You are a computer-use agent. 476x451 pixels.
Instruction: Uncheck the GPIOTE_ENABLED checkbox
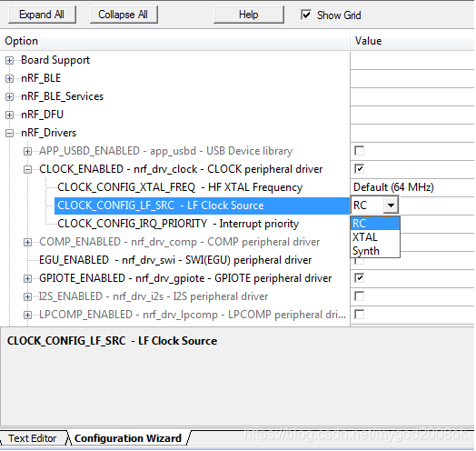359,278
